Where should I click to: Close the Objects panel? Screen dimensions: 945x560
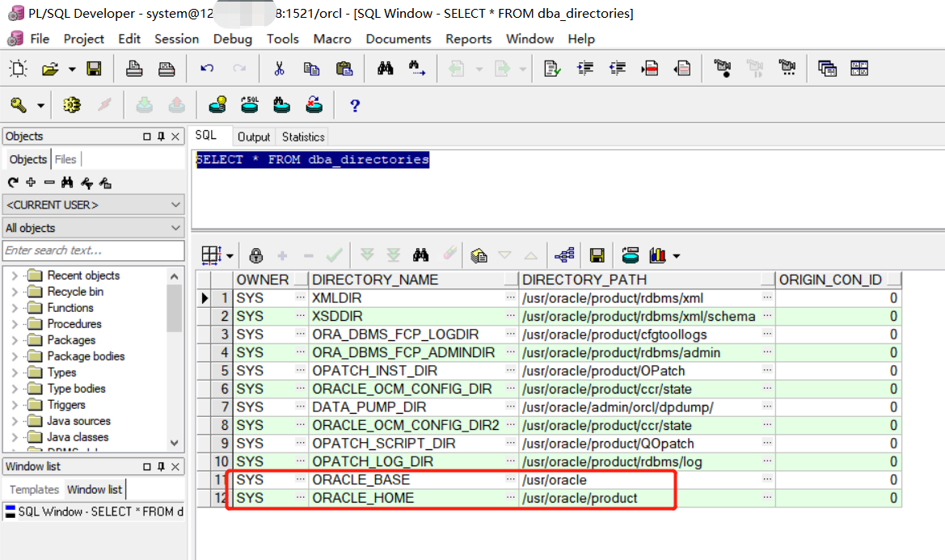click(175, 137)
